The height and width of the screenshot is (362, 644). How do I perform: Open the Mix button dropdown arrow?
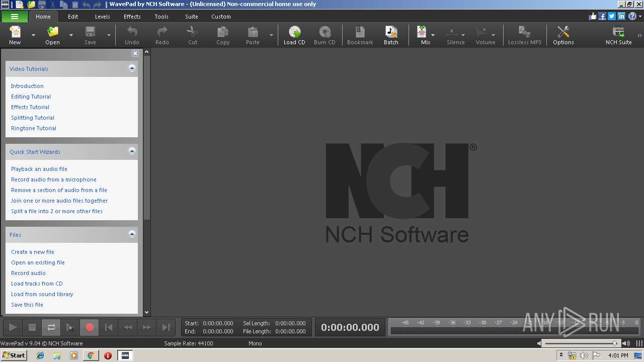pyautogui.click(x=433, y=35)
